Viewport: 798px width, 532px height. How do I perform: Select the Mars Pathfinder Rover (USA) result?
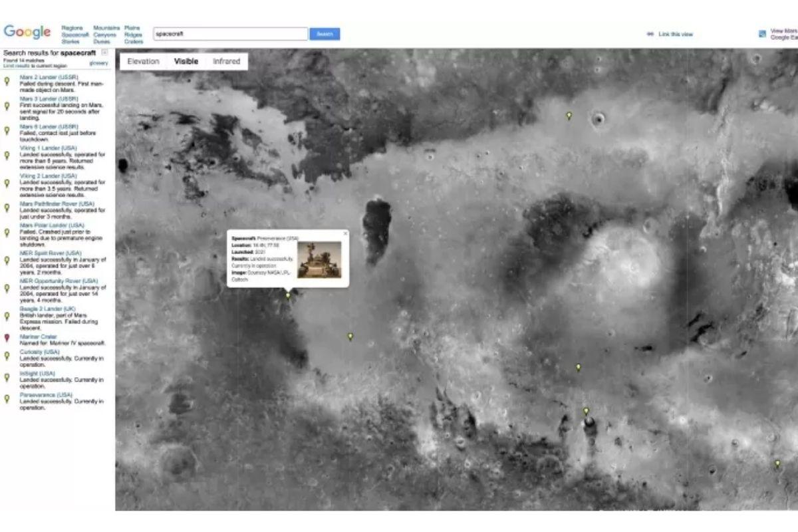pos(57,203)
